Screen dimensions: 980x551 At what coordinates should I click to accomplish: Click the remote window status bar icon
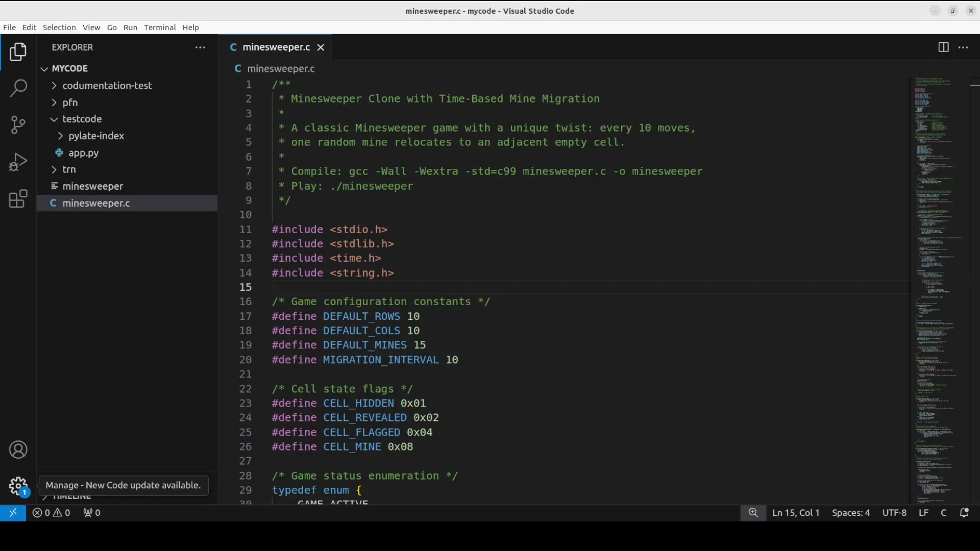(x=13, y=513)
